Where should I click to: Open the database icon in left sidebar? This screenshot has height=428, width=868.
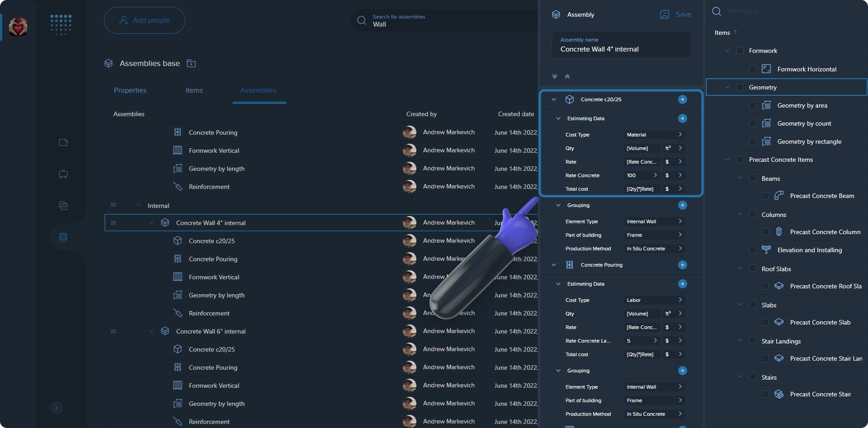coord(63,237)
